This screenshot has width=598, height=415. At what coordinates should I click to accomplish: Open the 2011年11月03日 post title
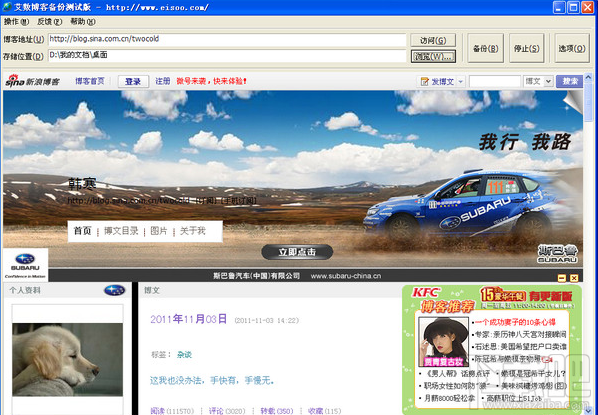188,319
